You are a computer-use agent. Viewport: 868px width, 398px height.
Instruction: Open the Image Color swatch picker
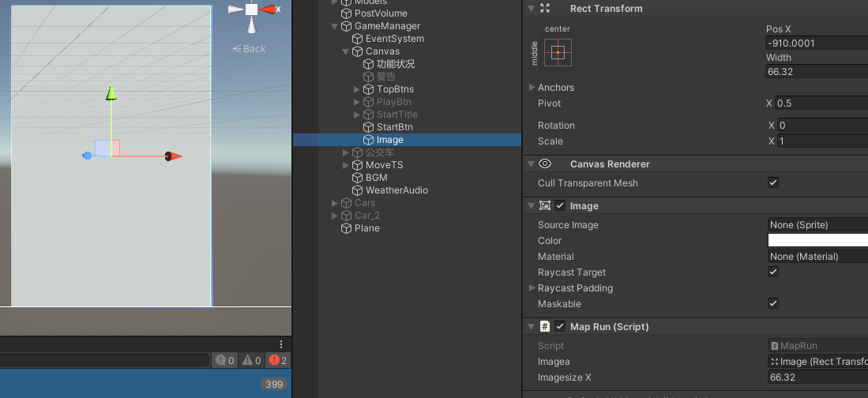coord(817,240)
